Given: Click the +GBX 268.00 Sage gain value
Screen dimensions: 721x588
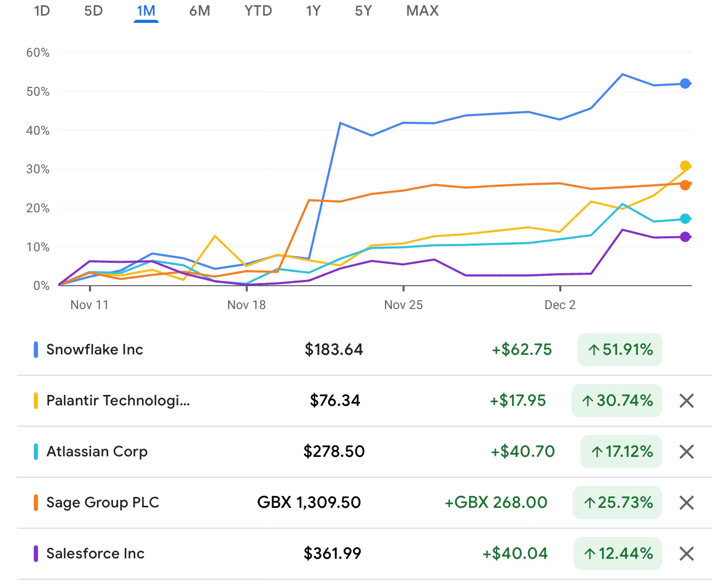Looking at the screenshot, I should point(496,503).
